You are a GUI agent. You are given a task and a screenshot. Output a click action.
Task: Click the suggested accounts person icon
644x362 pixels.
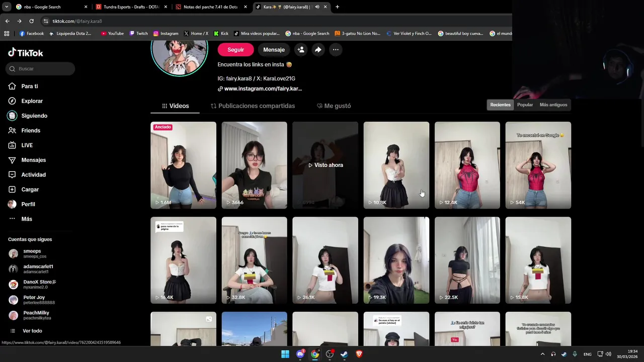tap(301, 50)
